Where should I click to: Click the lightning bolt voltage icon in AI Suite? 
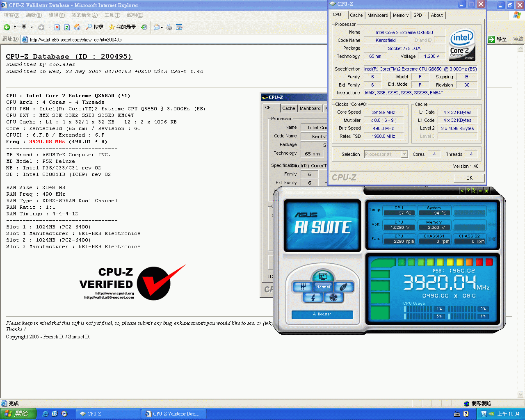click(x=313, y=297)
